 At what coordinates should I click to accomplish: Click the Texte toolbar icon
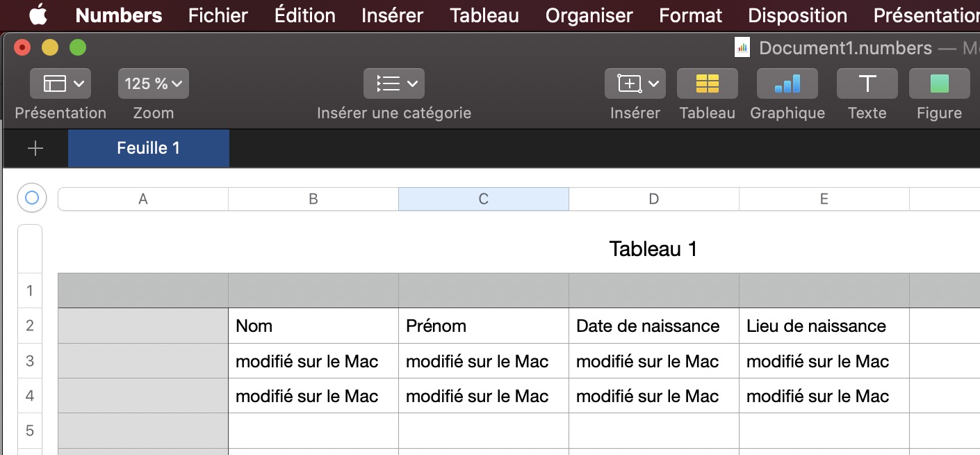point(867,84)
